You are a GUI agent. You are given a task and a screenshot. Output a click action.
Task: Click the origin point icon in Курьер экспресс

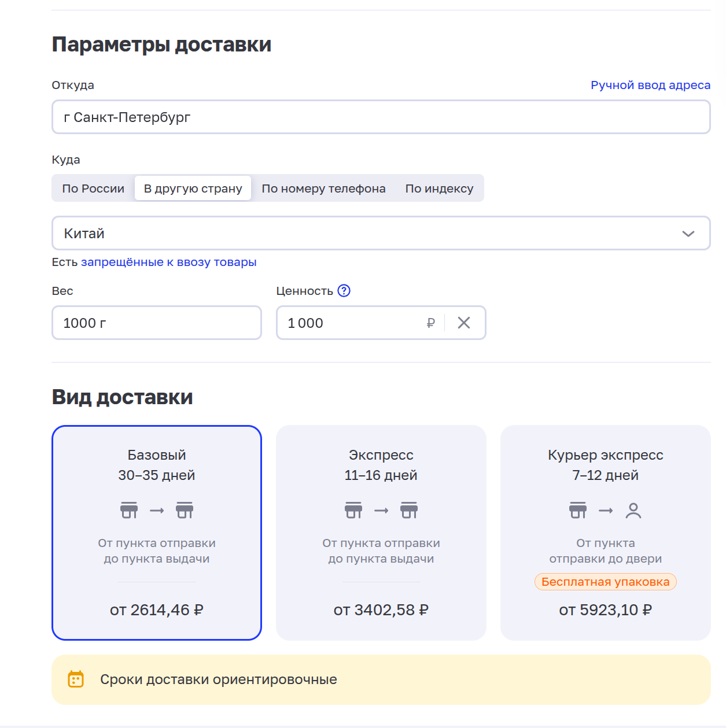coord(578,511)
